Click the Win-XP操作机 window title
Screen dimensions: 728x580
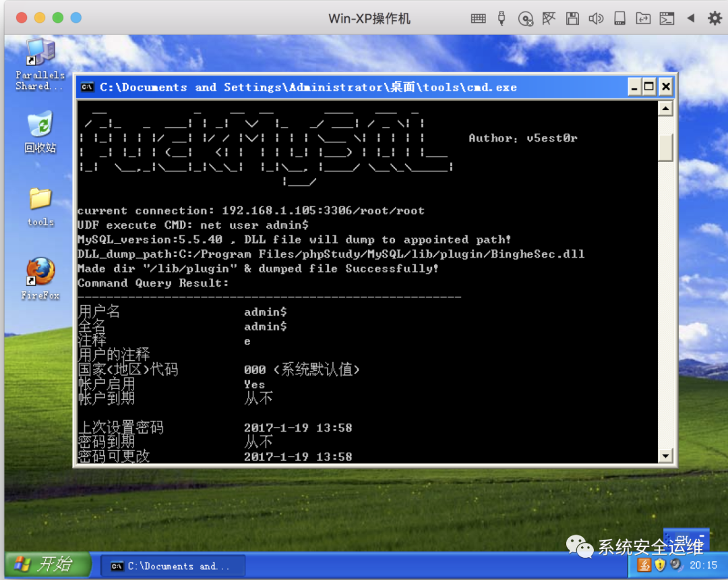coord(369,19)
